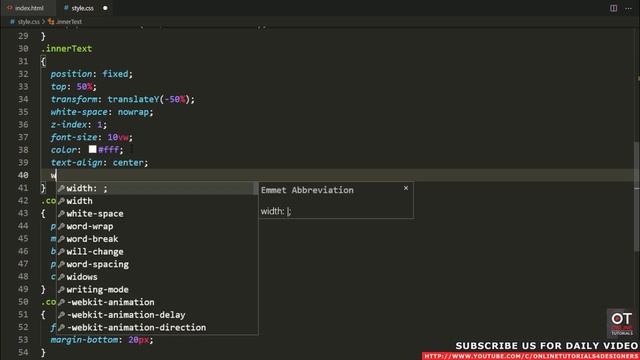Switch to the index.html tab
The width and height of the screenshot is (640, 360).
[x=25, y=8]
